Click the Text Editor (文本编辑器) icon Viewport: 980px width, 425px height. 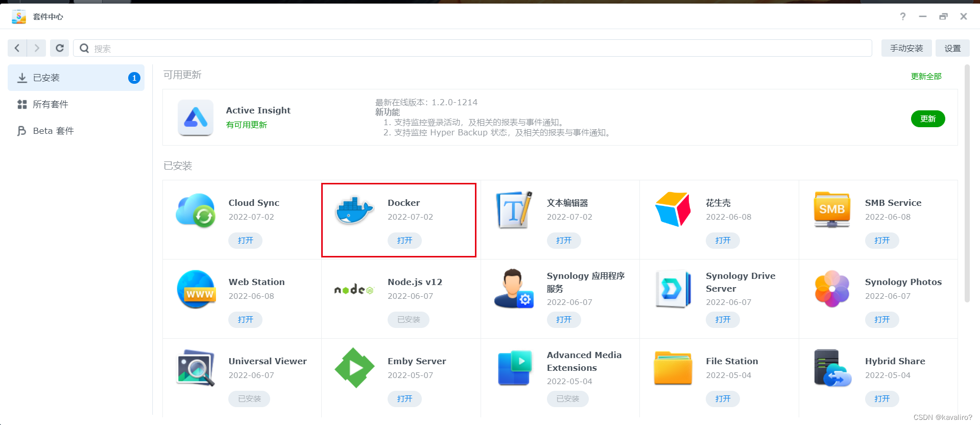click(514, 210)
